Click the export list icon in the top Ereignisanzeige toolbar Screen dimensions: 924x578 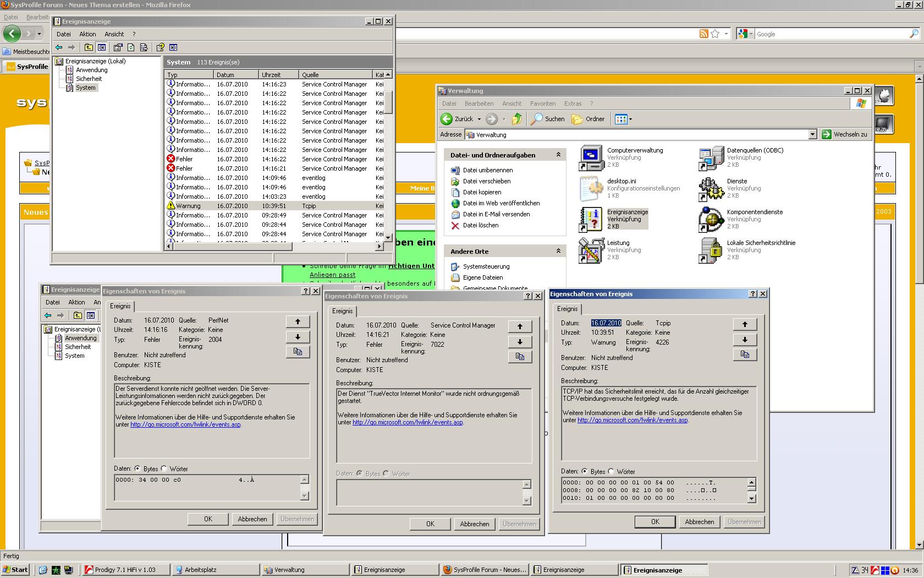144,47
